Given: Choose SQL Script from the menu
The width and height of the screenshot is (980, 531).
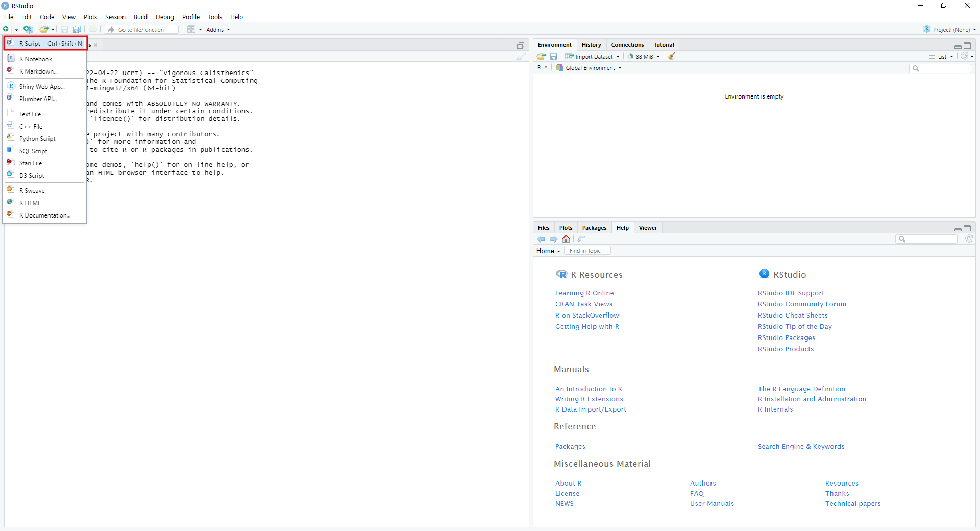Looking at the screenshot, I should click(45, 151).
